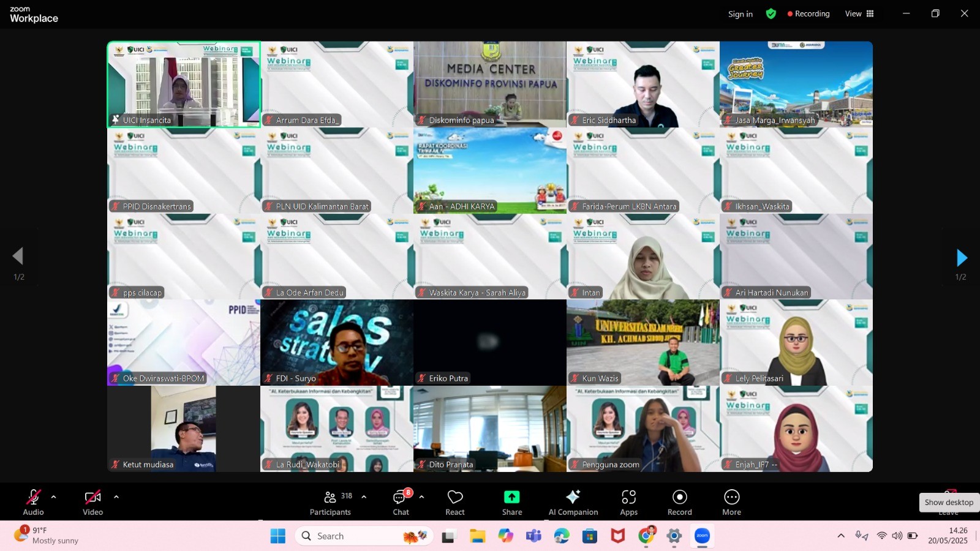Start recording with Record button
Viewport: 980px width, 551px height.
coord(680,502)
